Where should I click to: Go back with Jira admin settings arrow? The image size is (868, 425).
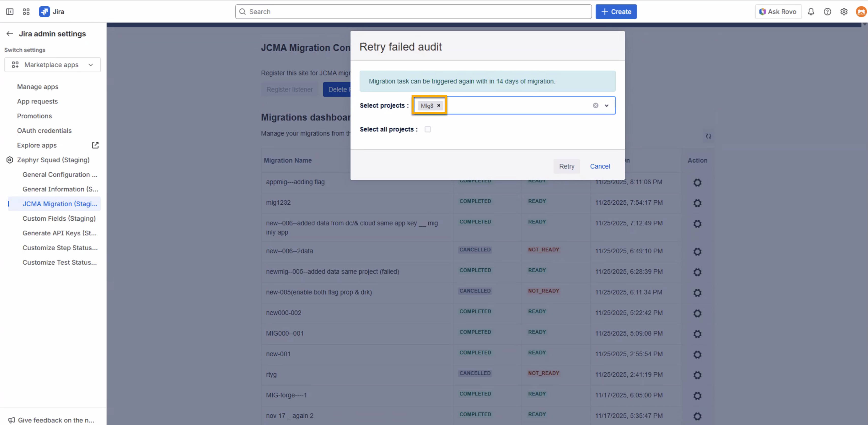pos(10,34)
